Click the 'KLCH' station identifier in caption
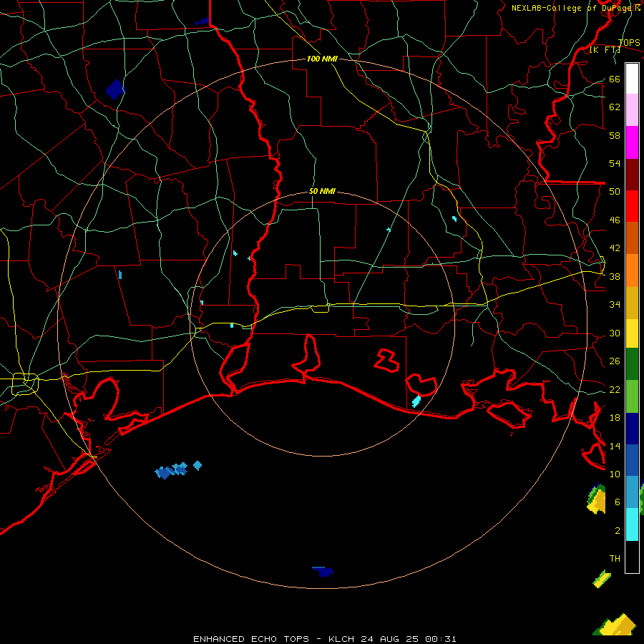This screenshot has width=644, height=644. click(x=341, y=639)
